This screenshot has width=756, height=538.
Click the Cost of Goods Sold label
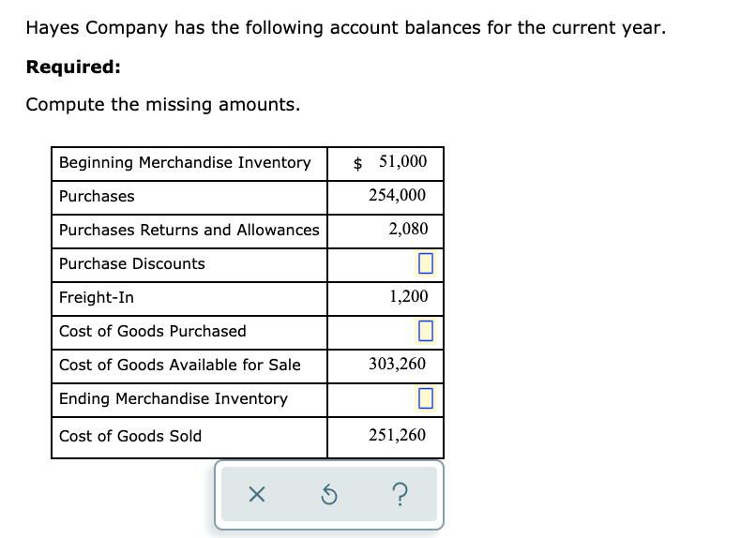[x=130, y=437]
